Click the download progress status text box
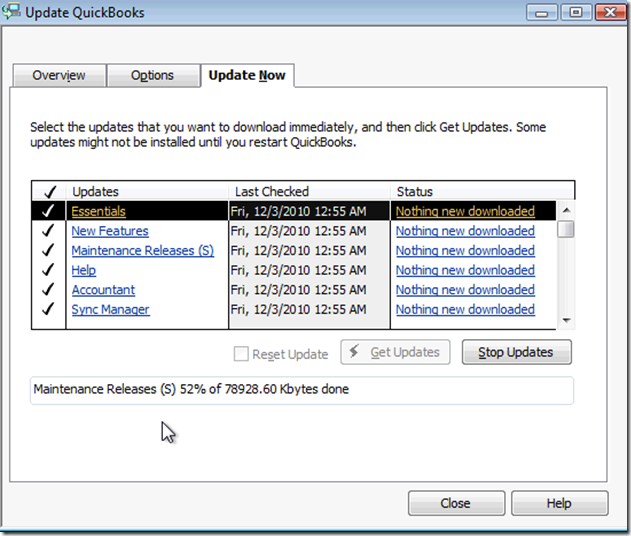631x536 pixels. (x=302, y=390)
